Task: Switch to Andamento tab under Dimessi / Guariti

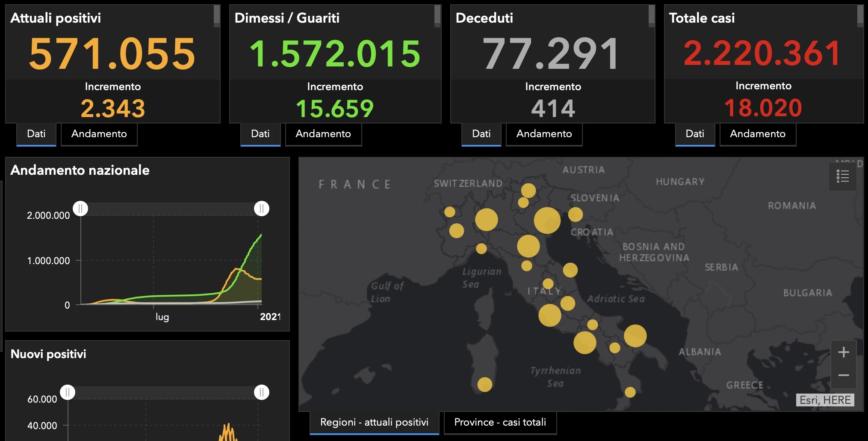Action: tap(323, 134)
